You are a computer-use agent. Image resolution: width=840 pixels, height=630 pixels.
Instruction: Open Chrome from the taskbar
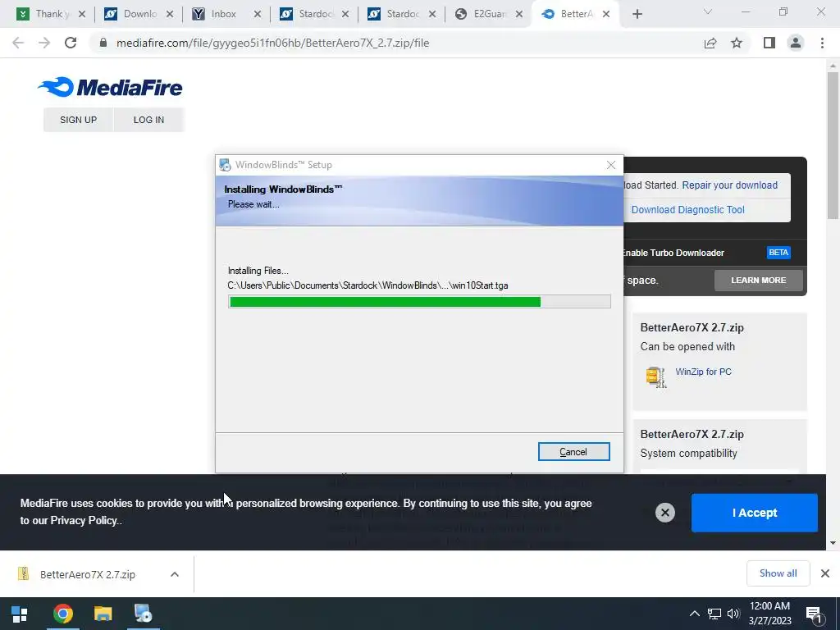point(62,614)
